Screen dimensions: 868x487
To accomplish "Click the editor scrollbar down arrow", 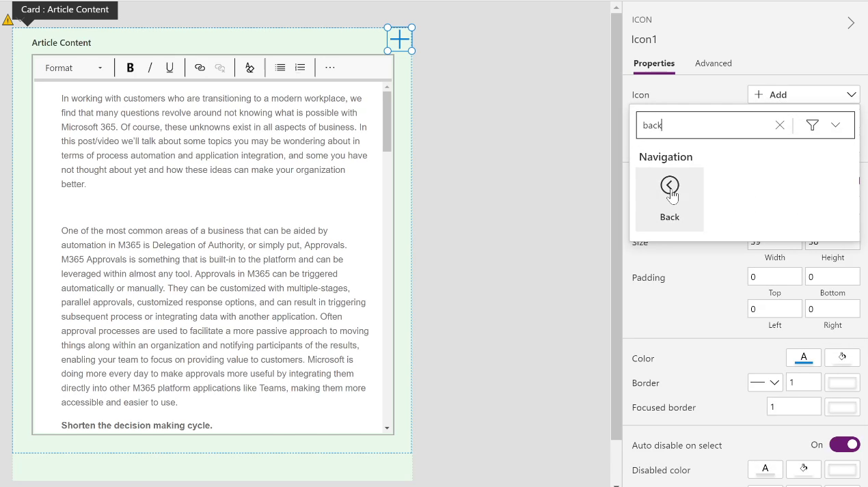I will (387, 428).
